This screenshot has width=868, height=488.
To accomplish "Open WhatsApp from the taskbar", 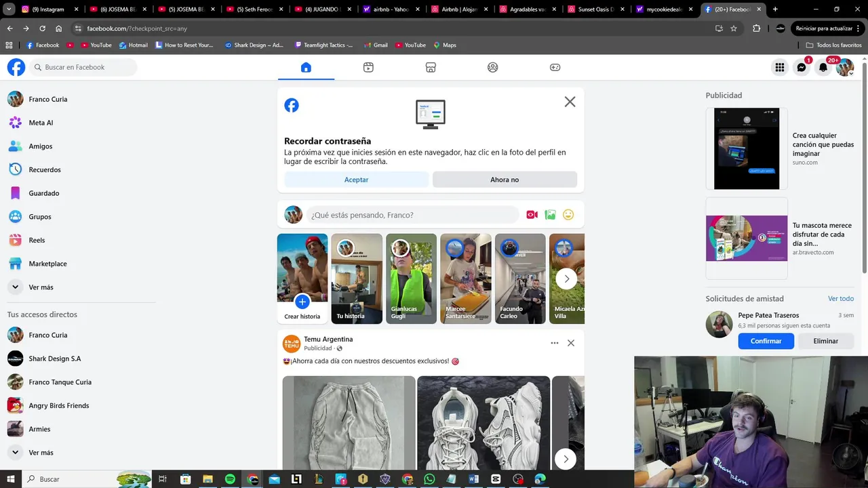I will [x=429, y=479].
